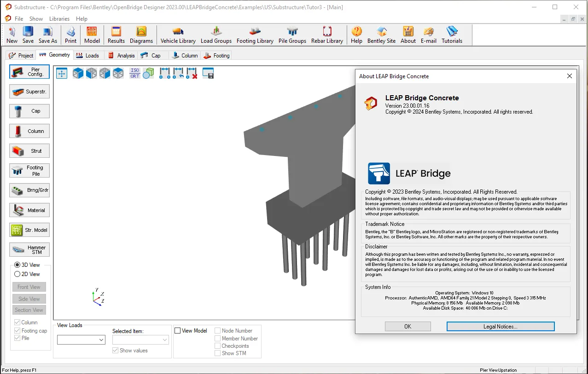
Task: Switch to the Analysis tab
Action: (x=121, y=55)
